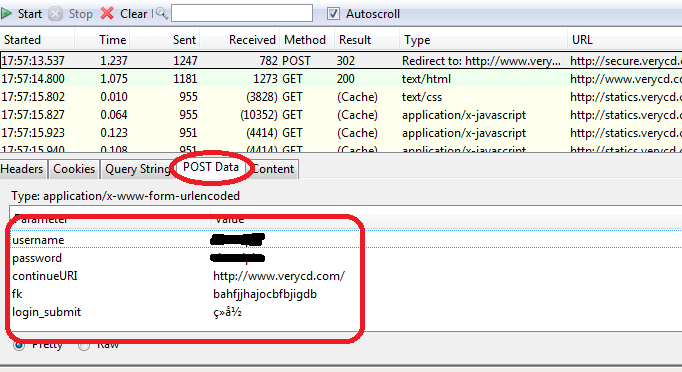
Task: Select the request started at 17:57:15.923
Action: [341, 133]
